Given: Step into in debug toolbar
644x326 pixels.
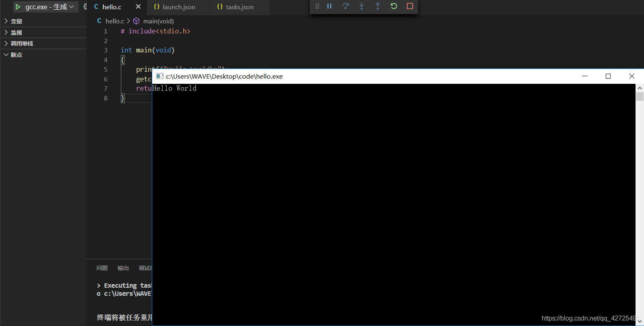Looking at the screenshot, I should click(x=362, y=6).
